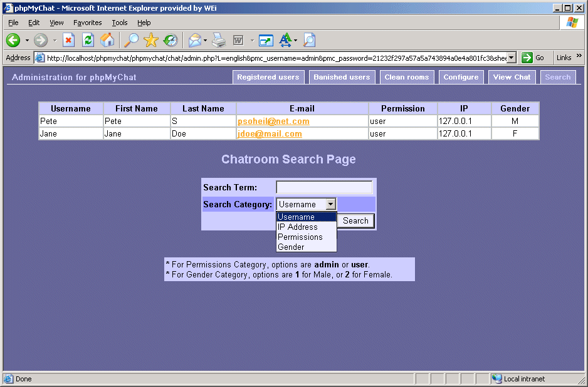Click the grayed Forward arrow button

[x=41, y=40]
